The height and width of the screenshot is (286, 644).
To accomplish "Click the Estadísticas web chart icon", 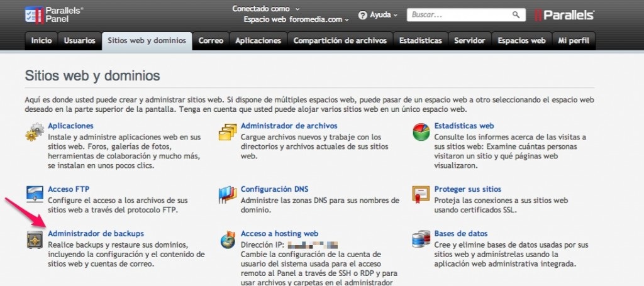I will pyautogui.click(x=420, y=133).
